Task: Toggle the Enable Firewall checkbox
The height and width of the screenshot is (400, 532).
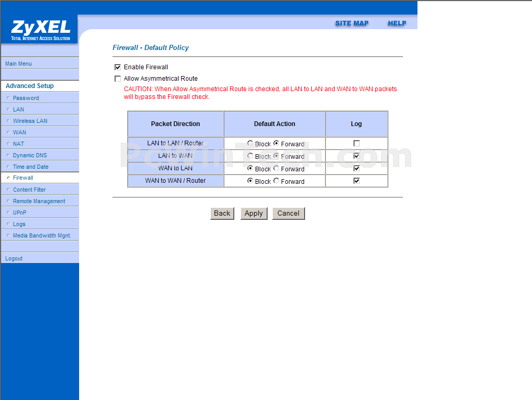Action: 118,67
